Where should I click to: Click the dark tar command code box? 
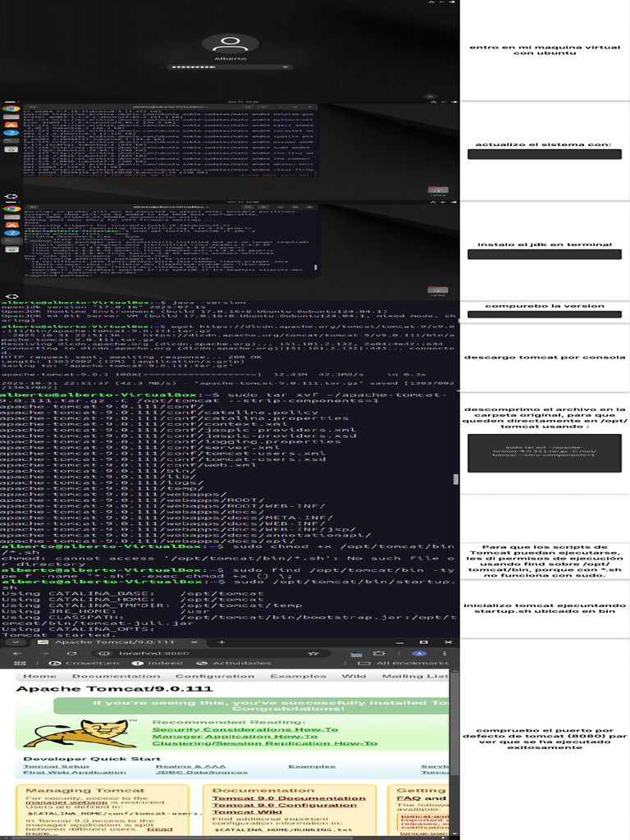545,453
